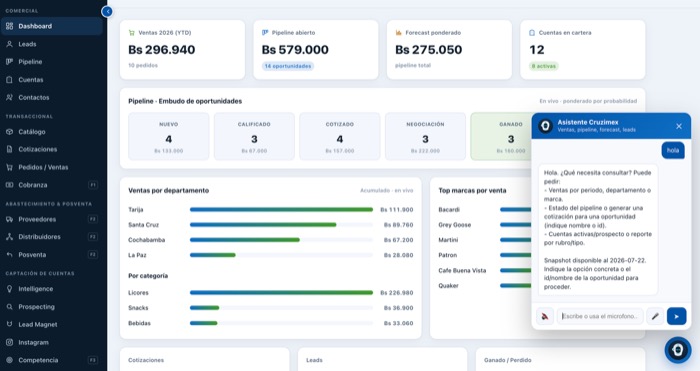Go to Leads in sidebar

point(27,44)
